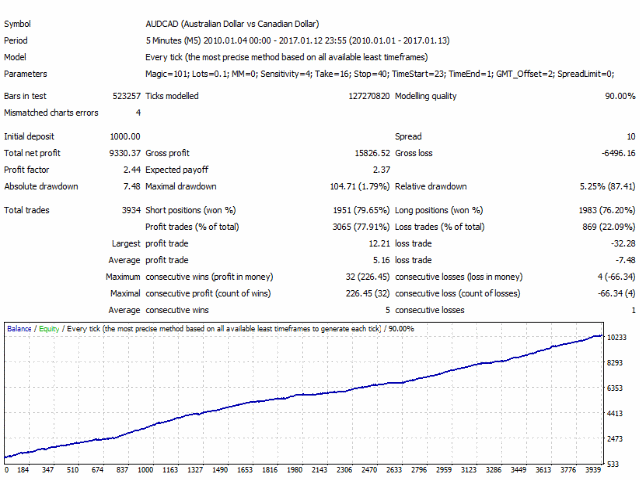Click Expected payoff value '2.37'

coord(381,170)
